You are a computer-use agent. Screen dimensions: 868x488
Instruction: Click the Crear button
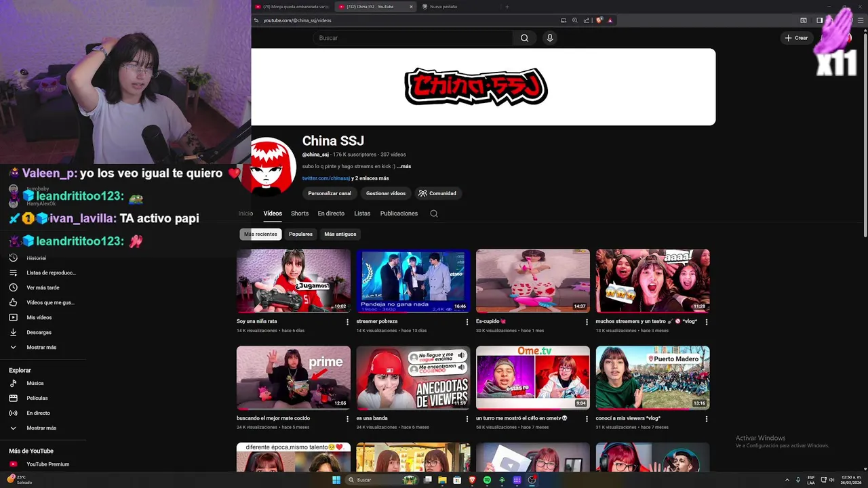pos(797,38)
